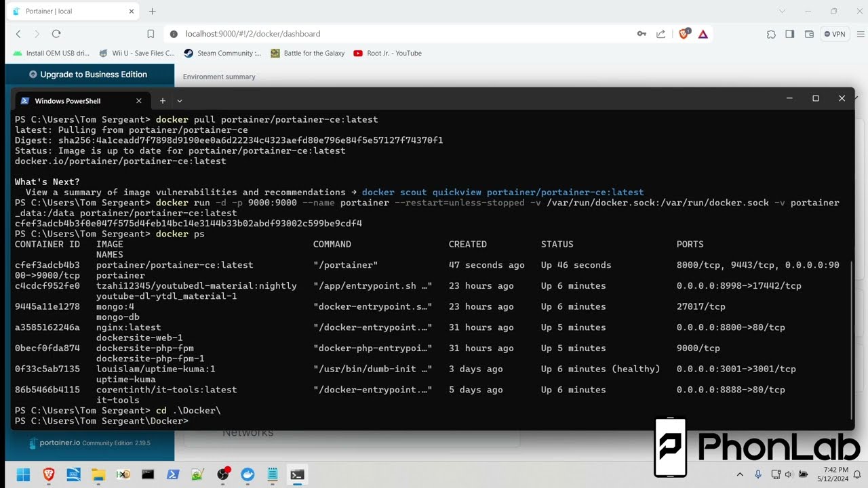The image size is (868, 488).
Task: Click 'Up 6 minutes (healthy)' status text
Action: 600,369
